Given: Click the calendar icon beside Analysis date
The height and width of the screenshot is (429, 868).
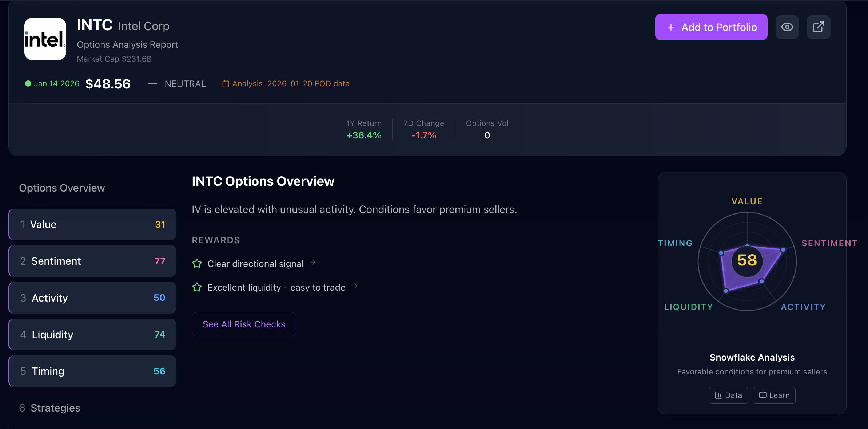Looking at the screenshot, I should click(x=226, y=84).
